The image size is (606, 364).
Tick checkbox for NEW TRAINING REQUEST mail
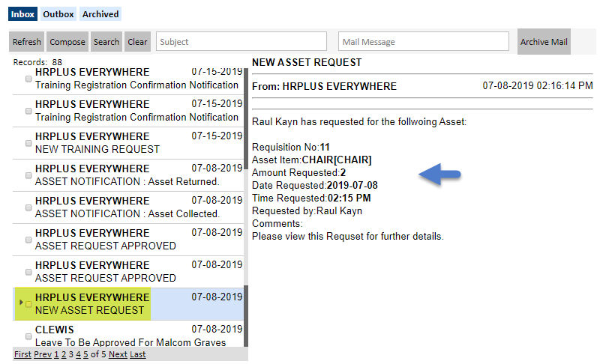28,143
